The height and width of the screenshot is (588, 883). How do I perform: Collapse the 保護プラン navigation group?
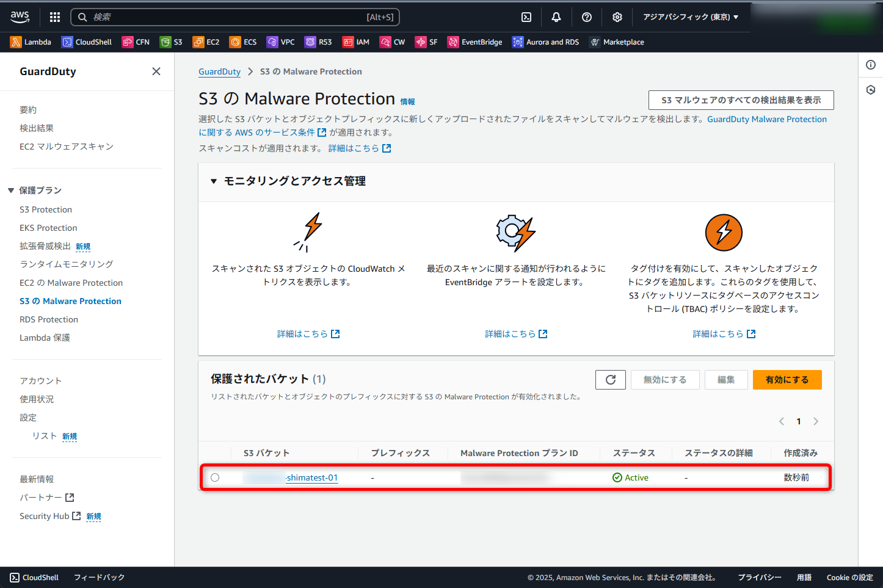click(11, 191)
